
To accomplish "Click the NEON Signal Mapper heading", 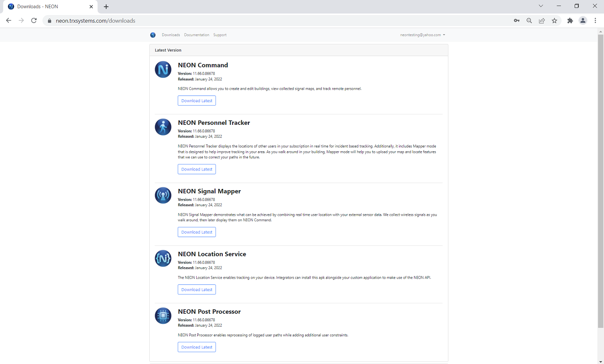I will [209, 191].
